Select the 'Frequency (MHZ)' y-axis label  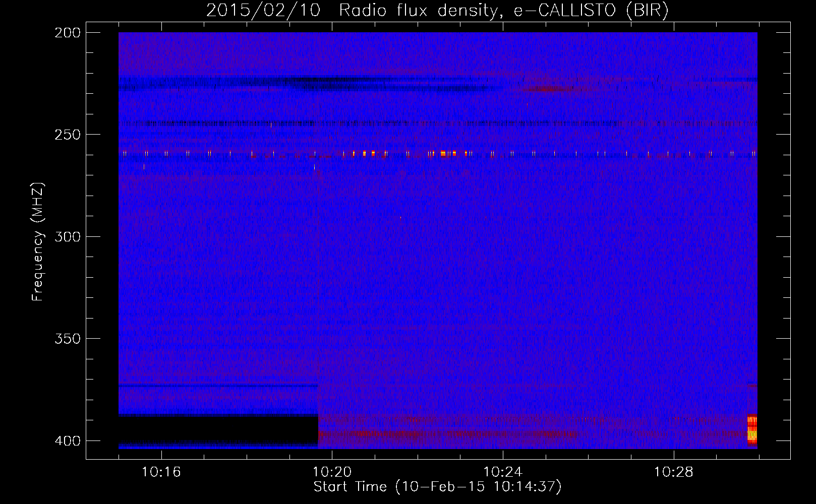click(38, 242)
